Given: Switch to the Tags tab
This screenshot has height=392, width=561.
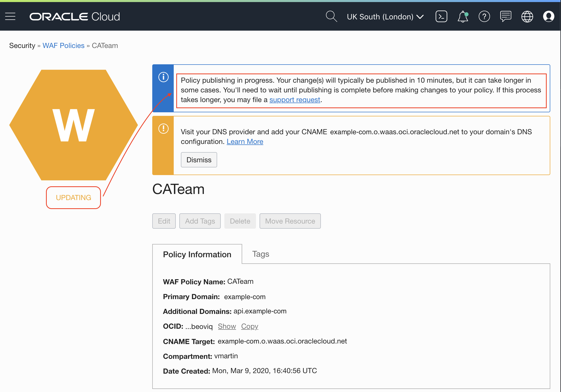Looking at the screenshot, I should click(x=261, y=254).
